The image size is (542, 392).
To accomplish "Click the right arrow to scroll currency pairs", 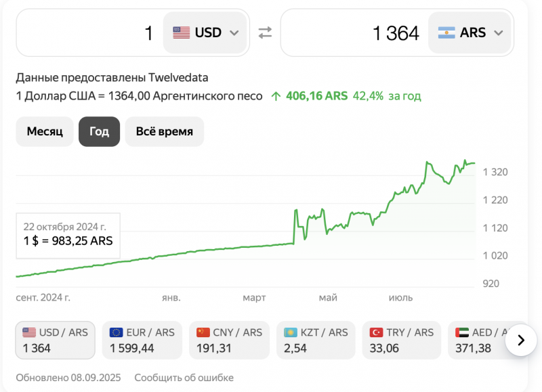I will click(521, 341).
